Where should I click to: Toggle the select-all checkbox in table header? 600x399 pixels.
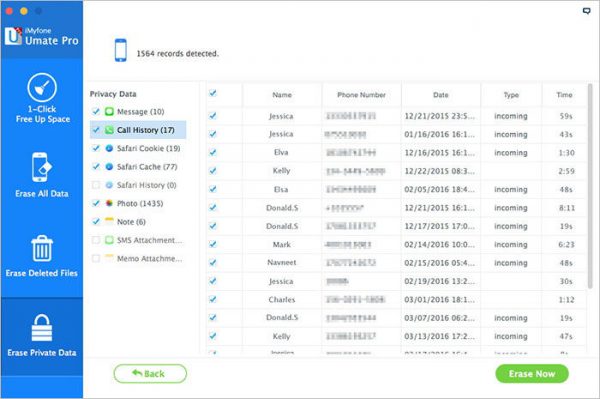(x=213, y=93)
